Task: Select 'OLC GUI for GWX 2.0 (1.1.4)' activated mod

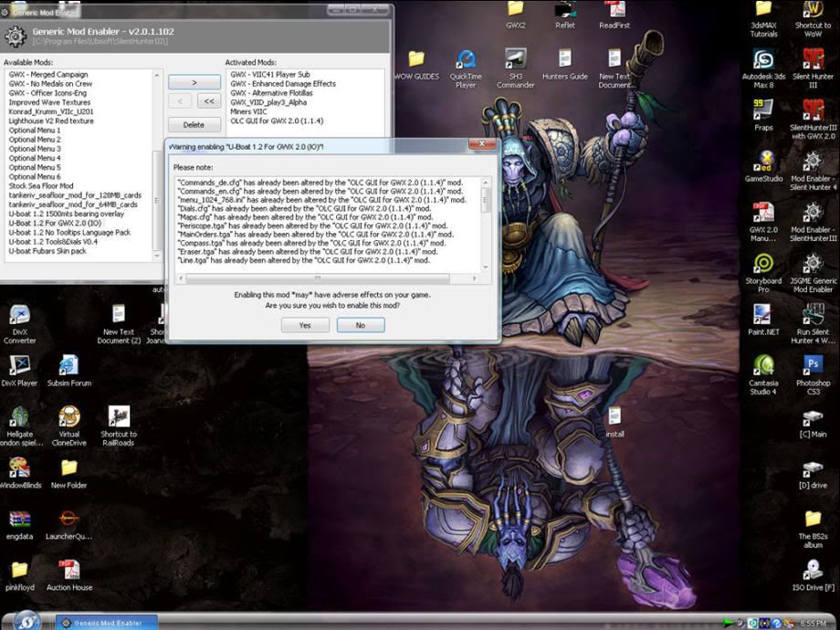Action: pyautogui.click(x=277, y=121)
